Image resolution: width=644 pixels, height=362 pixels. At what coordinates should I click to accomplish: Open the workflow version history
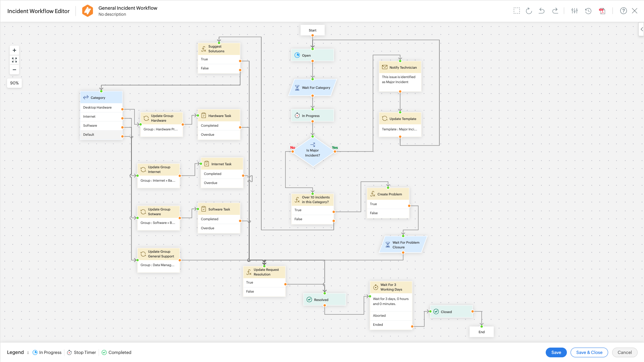point(588,11)
